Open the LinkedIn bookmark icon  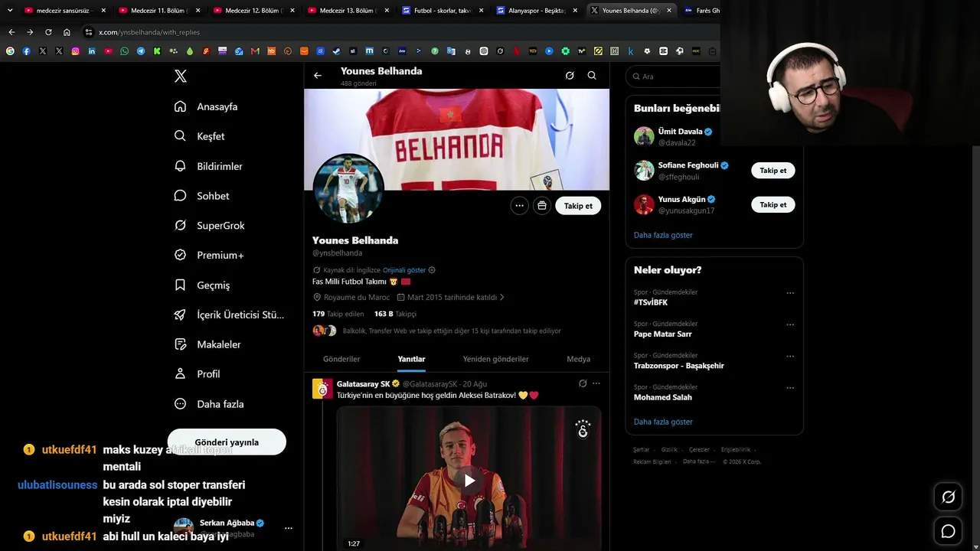(x=92, y=51)
